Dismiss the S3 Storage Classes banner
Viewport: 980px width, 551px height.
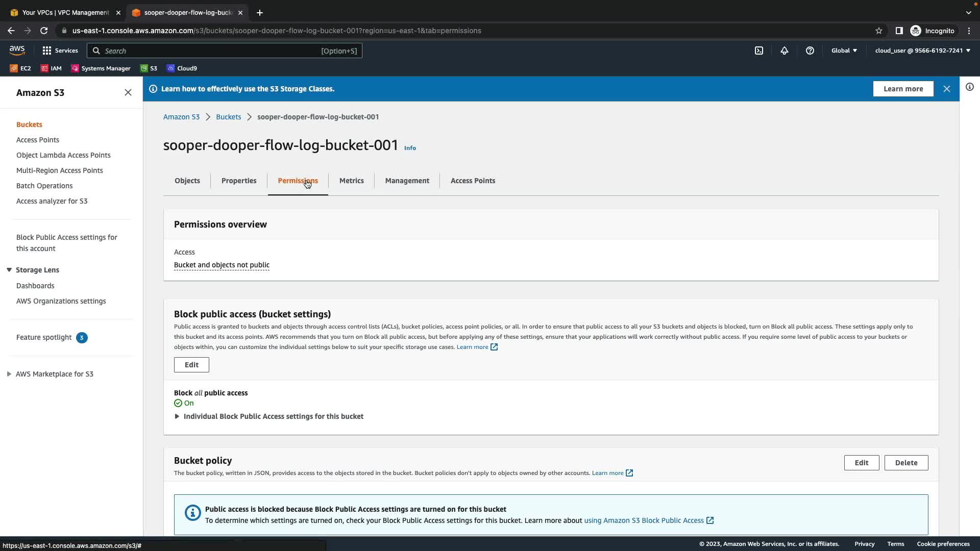(947, 89)
